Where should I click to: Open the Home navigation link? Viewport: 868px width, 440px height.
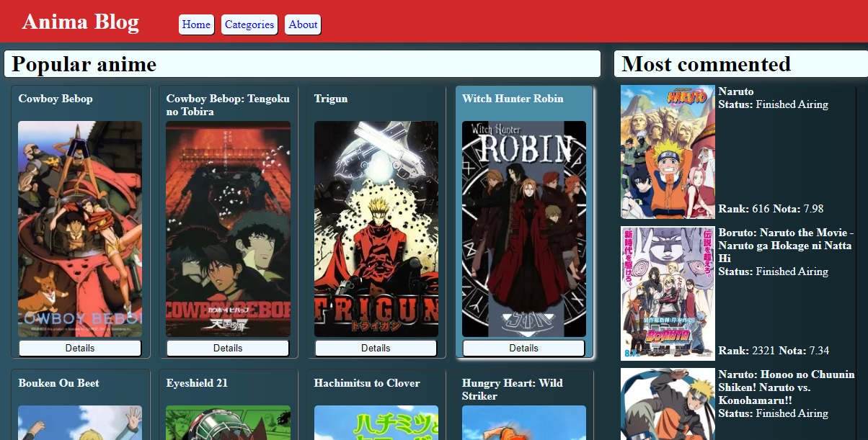[196, 24]
